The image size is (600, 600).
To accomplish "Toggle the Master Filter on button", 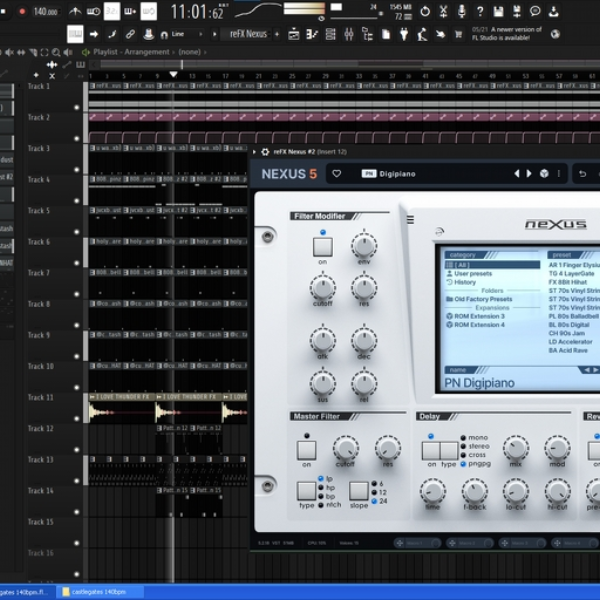I will coord(307,450).
